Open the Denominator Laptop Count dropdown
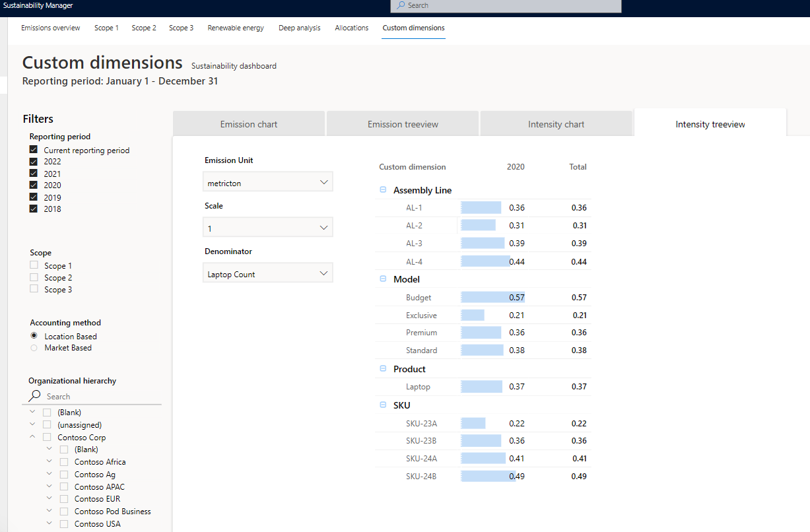This screenshot has width=810, height=532. (x=268, y=274)
